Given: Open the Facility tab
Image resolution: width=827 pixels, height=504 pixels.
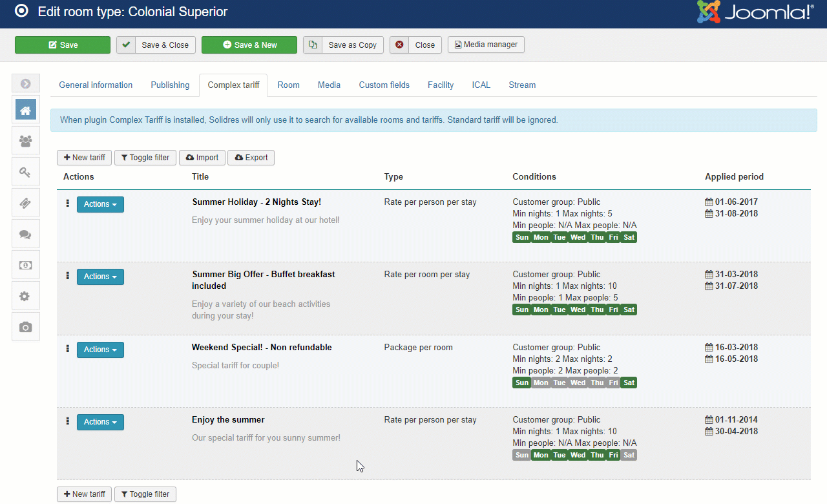Looking at the screenshot, I should coord(441,85).
